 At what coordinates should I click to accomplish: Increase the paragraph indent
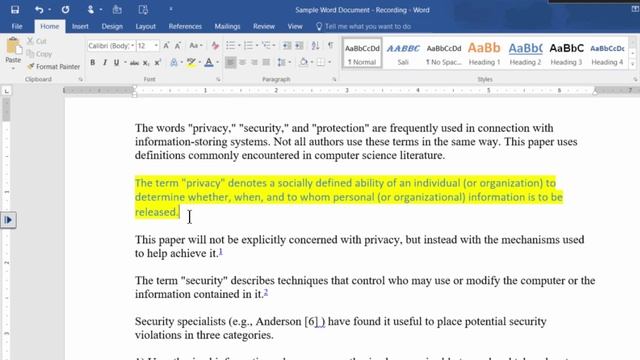coord(299,46)
